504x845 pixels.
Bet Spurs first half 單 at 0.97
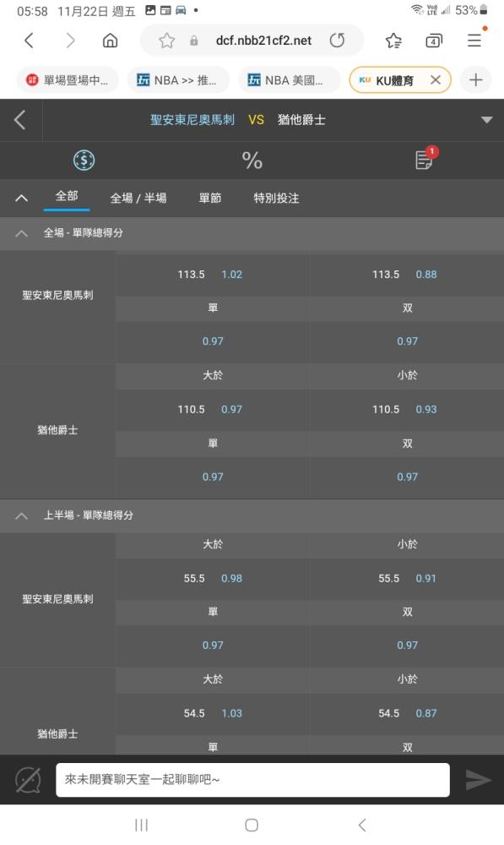(x=212, y=645)
